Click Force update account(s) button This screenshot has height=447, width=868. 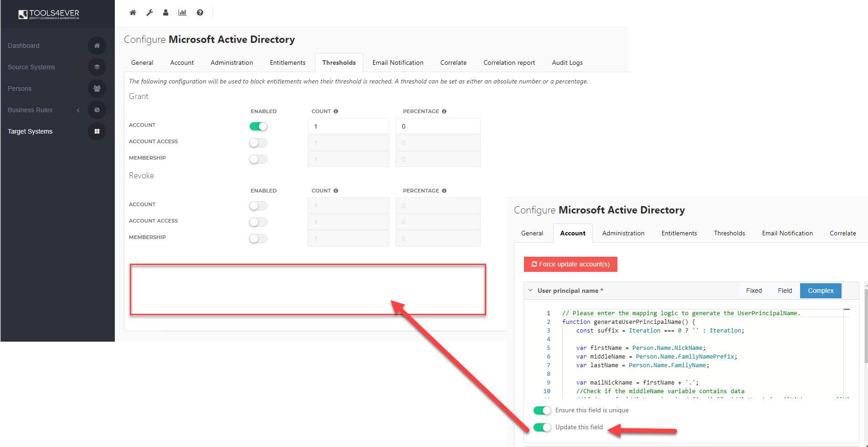point(570,264)
